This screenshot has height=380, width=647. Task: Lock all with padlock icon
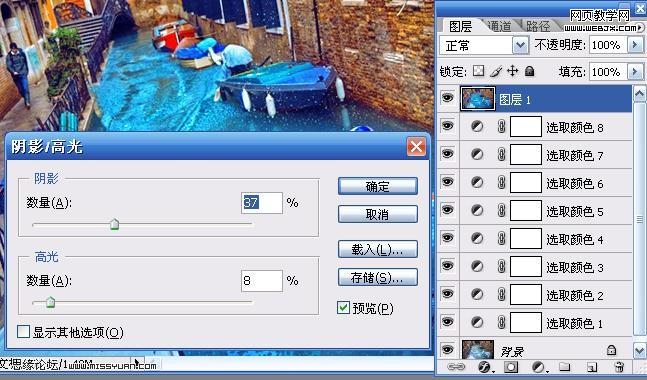pyautogui.click(x=529, y=71)
